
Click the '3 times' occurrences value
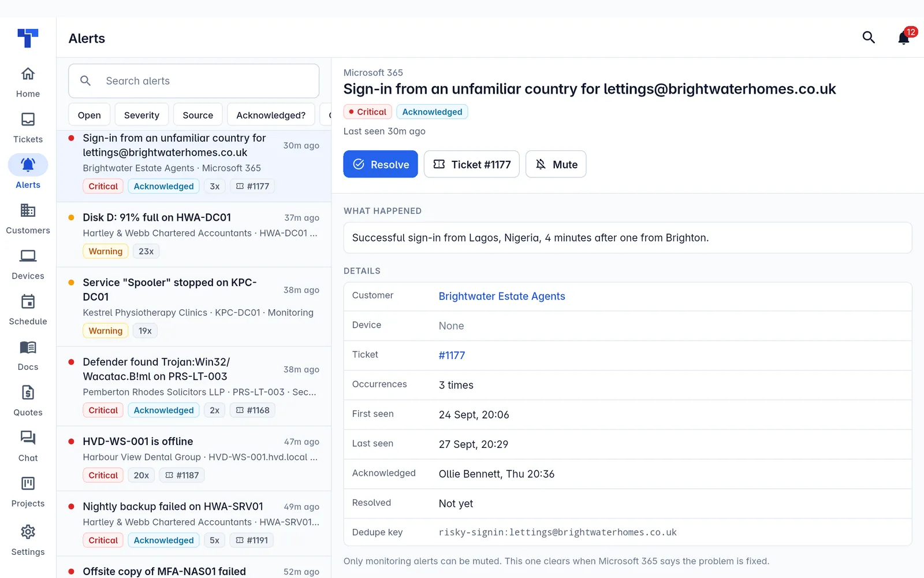[x=456, y=385]
